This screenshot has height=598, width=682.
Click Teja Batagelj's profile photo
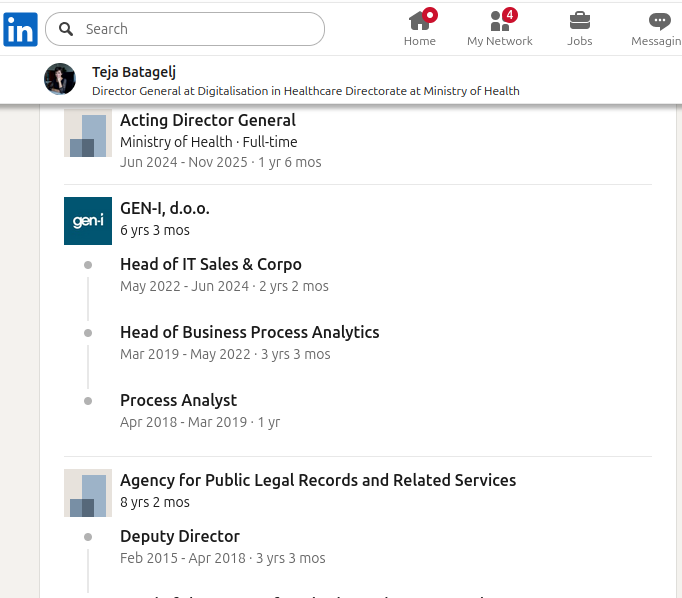point(60,79)
